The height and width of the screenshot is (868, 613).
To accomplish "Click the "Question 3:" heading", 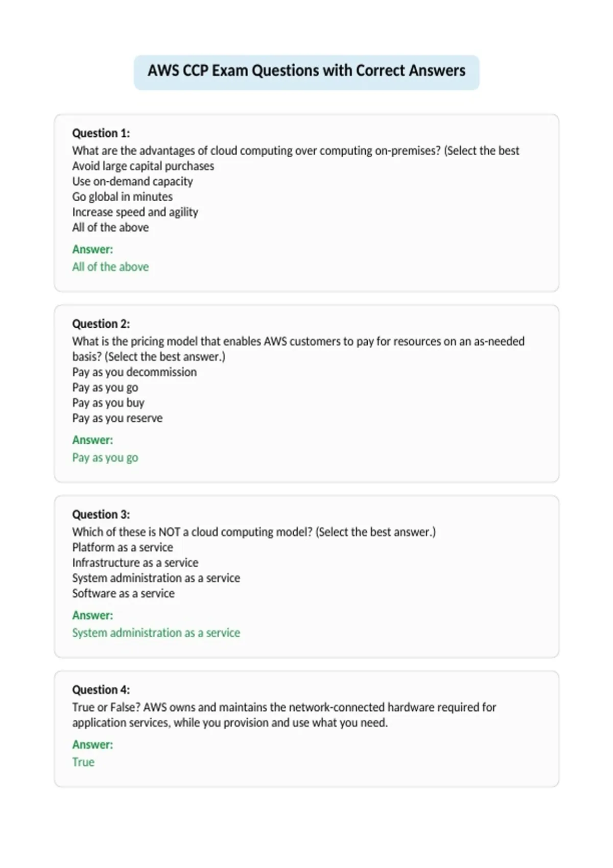I will click(101, 514).
